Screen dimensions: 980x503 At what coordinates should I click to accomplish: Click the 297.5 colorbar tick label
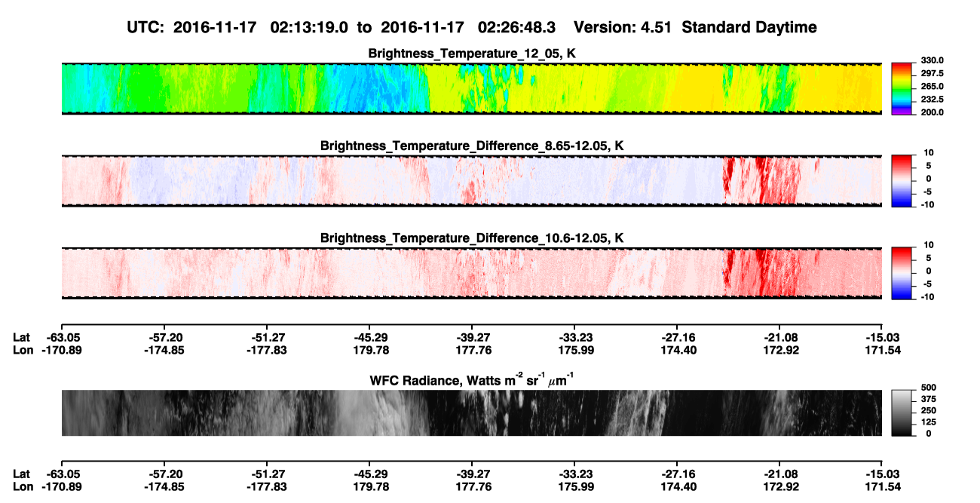pos(933,73)
